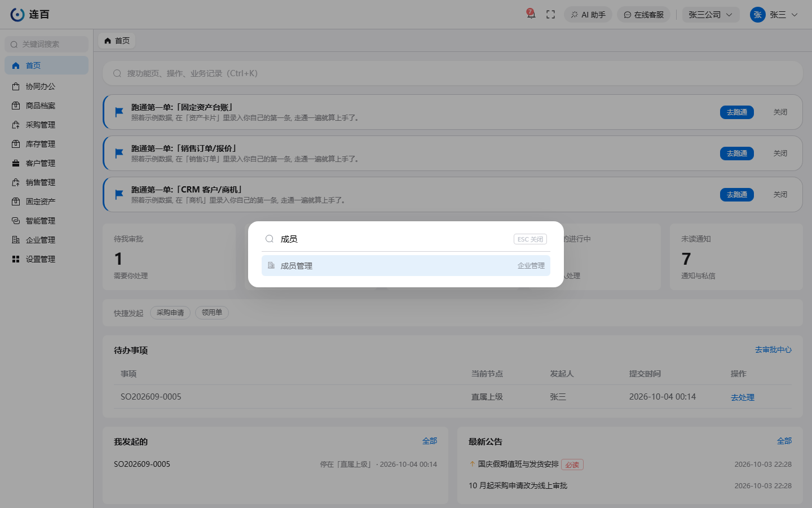This screenshot has width=812, height=508.
Task: Click 去处理 for SO202609-0005
Action: point(742,397)
